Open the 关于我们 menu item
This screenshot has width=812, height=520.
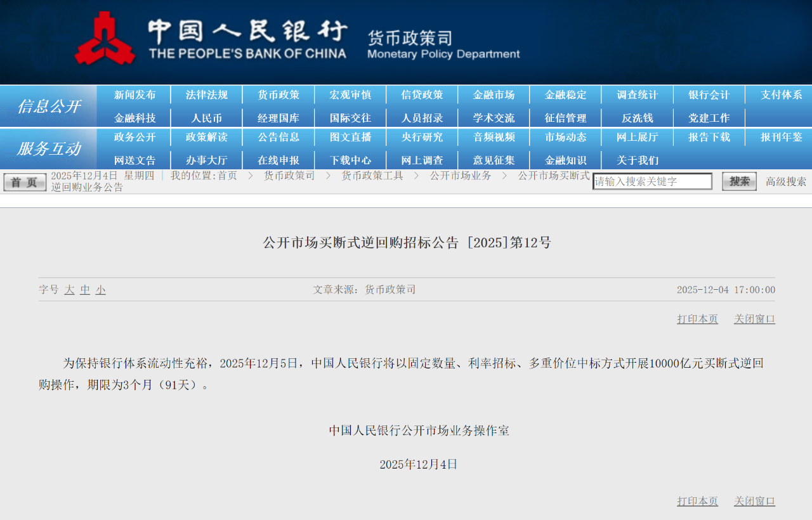637,160
